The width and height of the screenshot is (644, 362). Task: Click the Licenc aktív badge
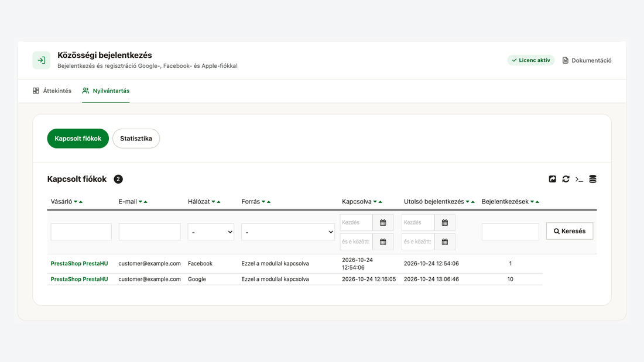click(x=530, y=60)
